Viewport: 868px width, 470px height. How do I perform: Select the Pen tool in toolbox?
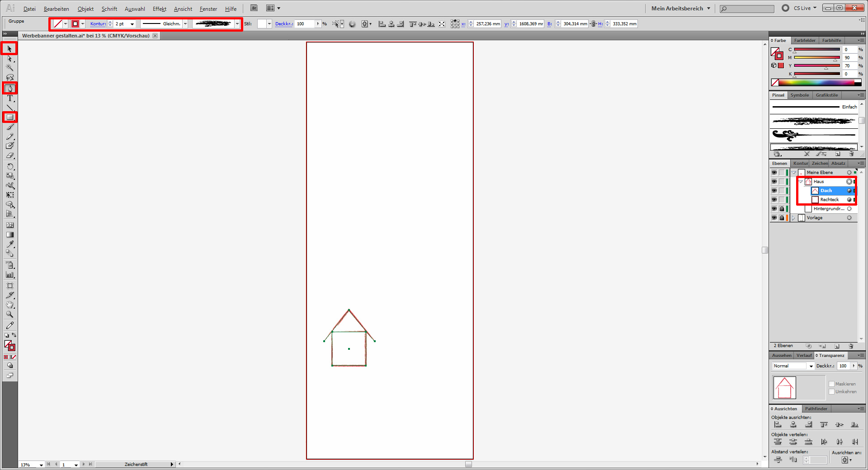pyautogui.click(x=10, y=88)
